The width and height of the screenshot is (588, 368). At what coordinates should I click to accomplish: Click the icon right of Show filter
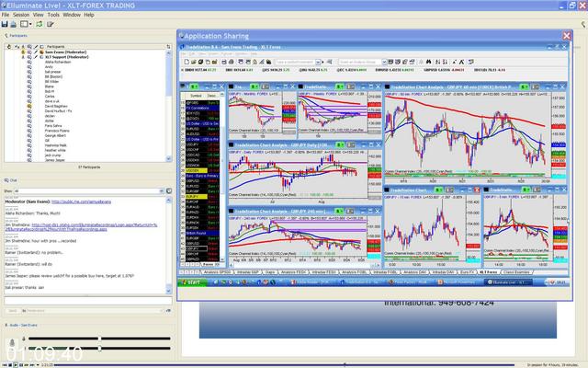point(169,191)
